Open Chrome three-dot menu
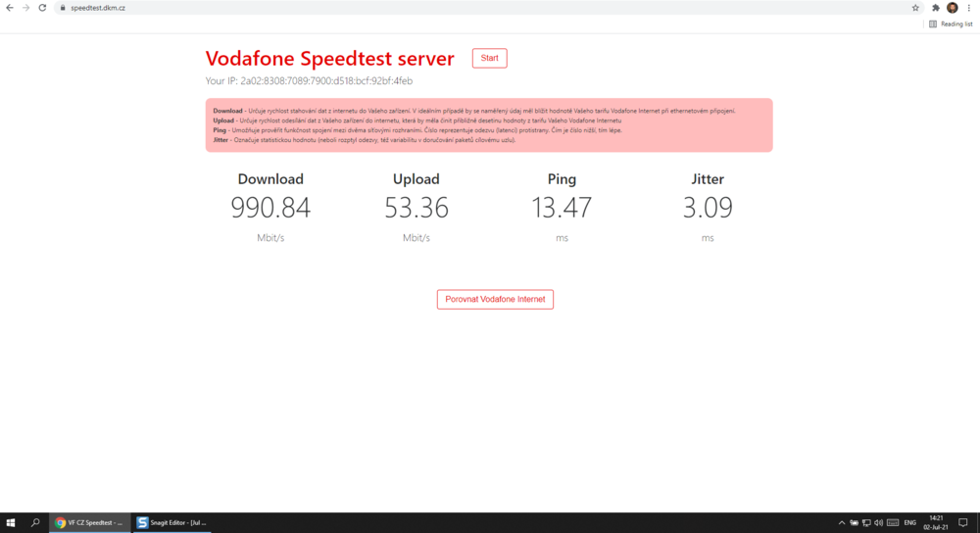This screenshot has height=533, width=980. pyautogui.click(x=968, y=8)
